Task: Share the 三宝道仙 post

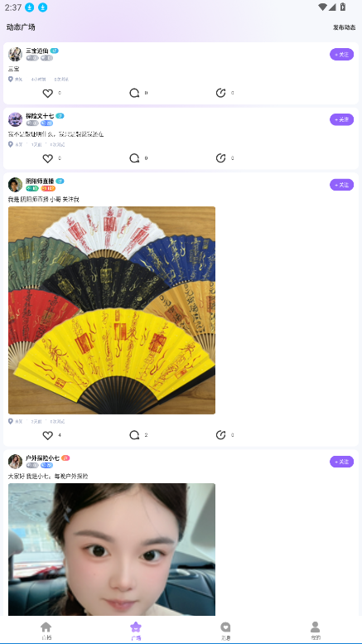Action: point(221,93)
